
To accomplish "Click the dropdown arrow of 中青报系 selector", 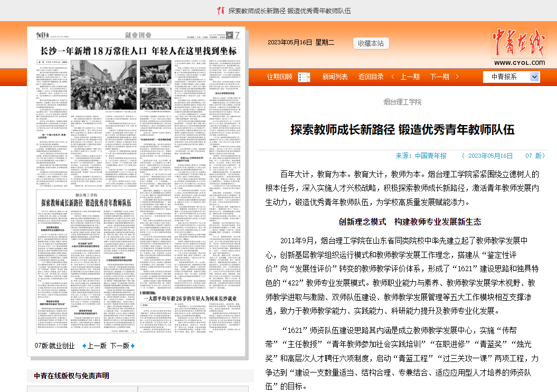I will tap(534, 77).
